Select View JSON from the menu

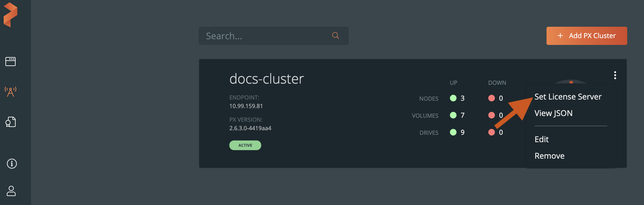click(x=553, y=113)
